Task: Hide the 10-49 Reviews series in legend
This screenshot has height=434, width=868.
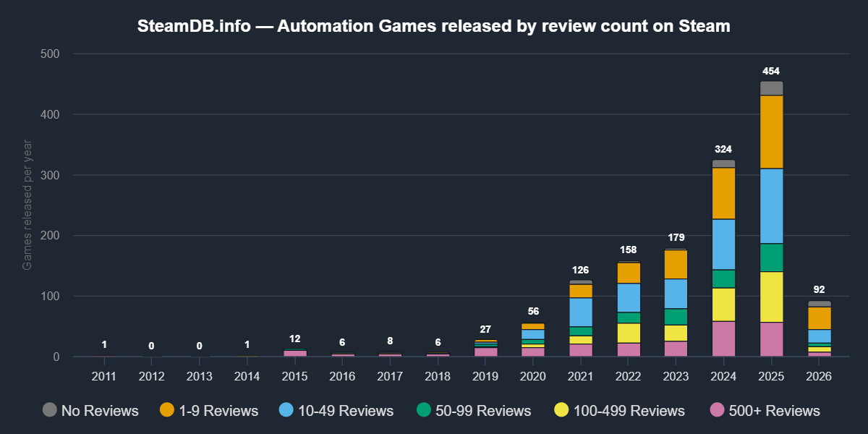Action: pos(336,411)
